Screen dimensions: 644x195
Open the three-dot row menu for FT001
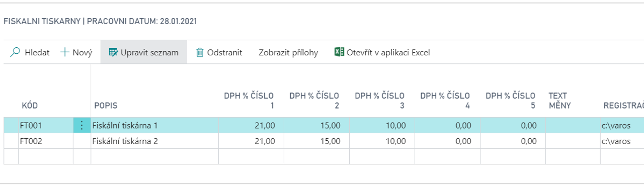coord(82,126)
